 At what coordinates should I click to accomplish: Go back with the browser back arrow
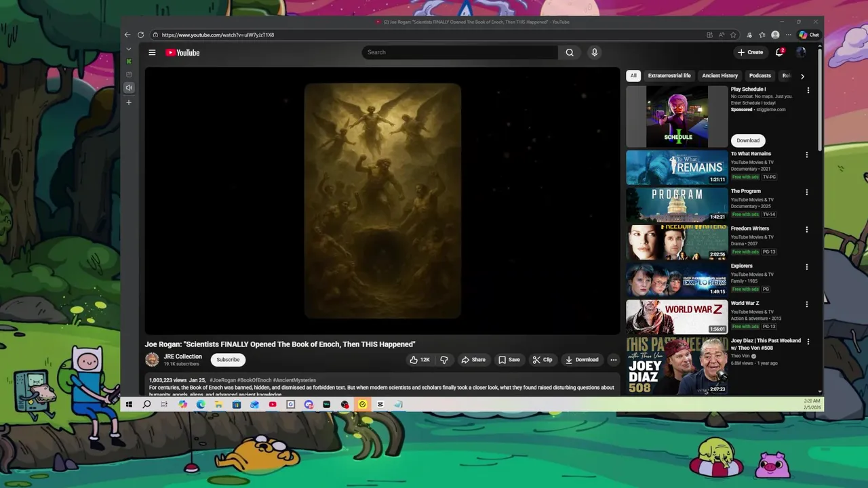[127, 35]
